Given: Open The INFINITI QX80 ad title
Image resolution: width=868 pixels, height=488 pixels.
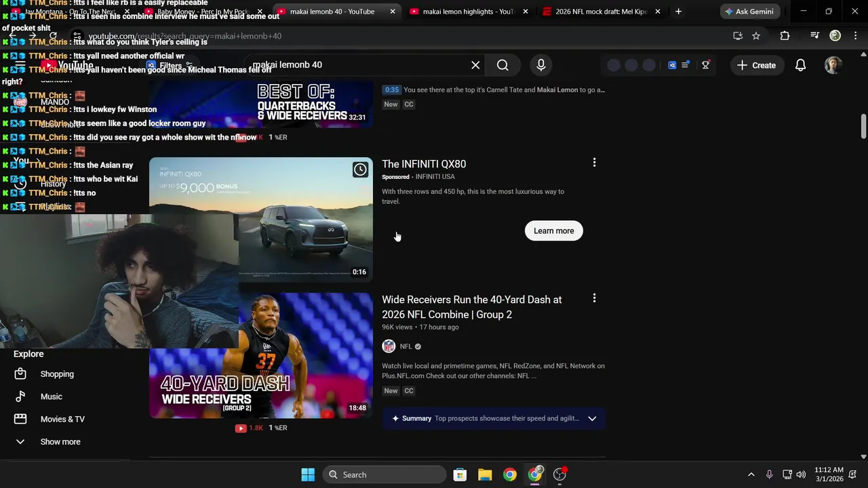Looking at the screenshot, I should click(x=424, y=164).
